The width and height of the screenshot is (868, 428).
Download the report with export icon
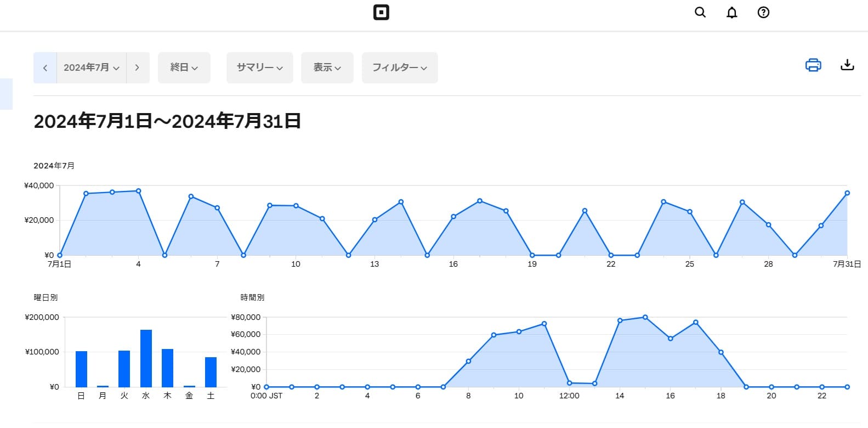[x=847, y=65]
